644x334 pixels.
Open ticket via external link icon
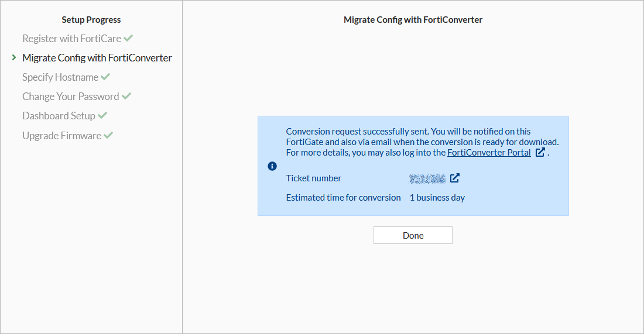[455, 178]
